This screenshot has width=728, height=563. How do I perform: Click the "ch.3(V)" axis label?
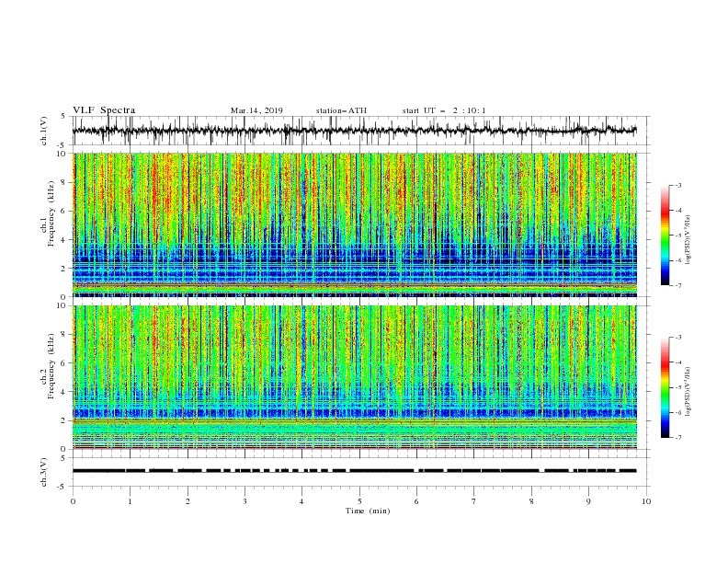(44, 472)
